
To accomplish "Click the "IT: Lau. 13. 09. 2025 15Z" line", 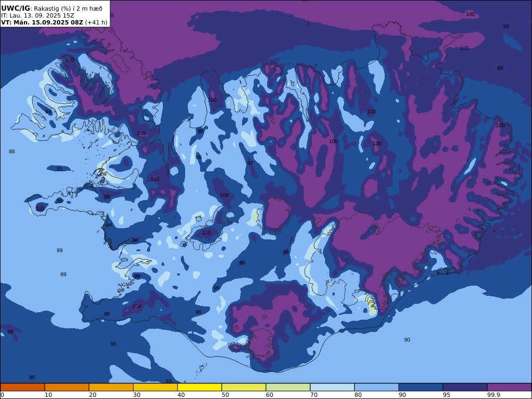I will tap(38, 15).
